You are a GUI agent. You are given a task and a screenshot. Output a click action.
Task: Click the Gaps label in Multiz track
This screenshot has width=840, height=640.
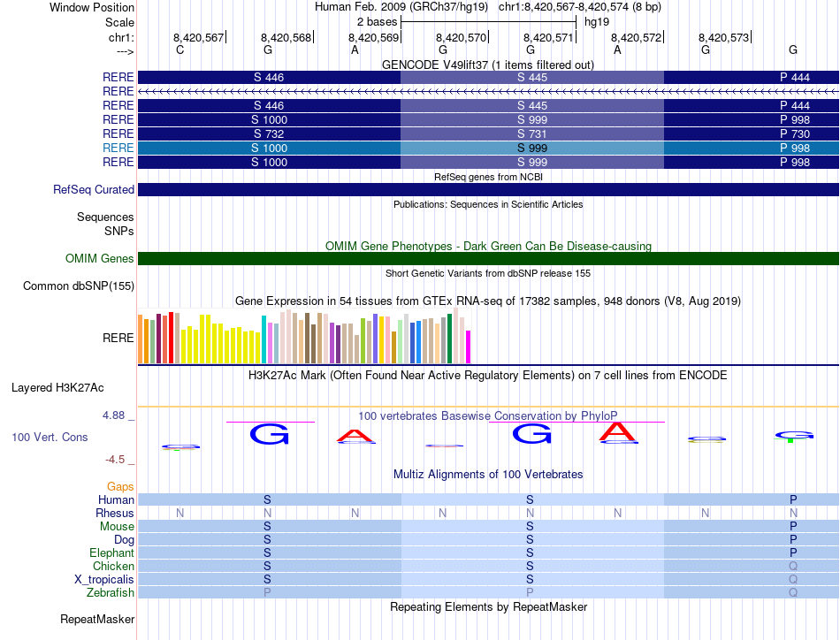pos(120,486)
